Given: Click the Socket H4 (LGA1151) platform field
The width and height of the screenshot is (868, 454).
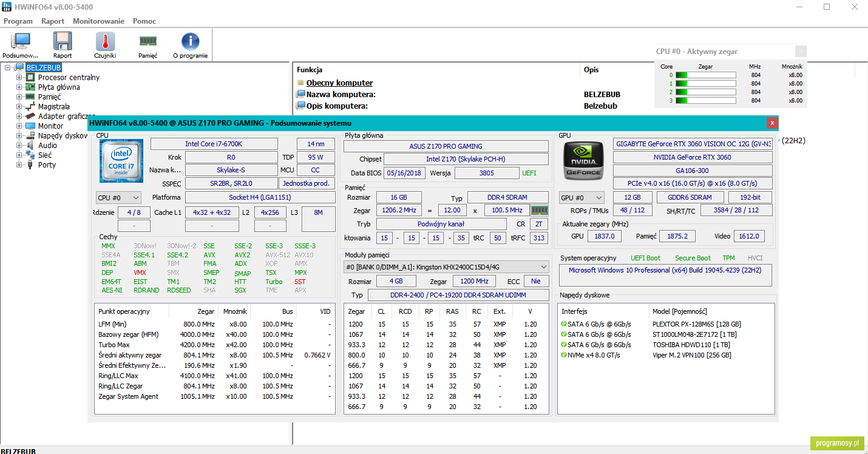Looking at the screenshot, I should point(260,197).
